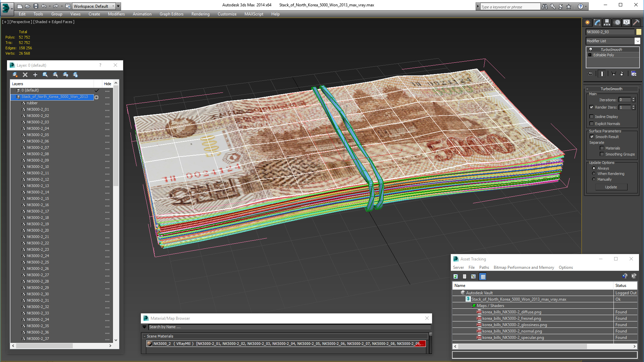Open the Modifier List dropdown

637,41
